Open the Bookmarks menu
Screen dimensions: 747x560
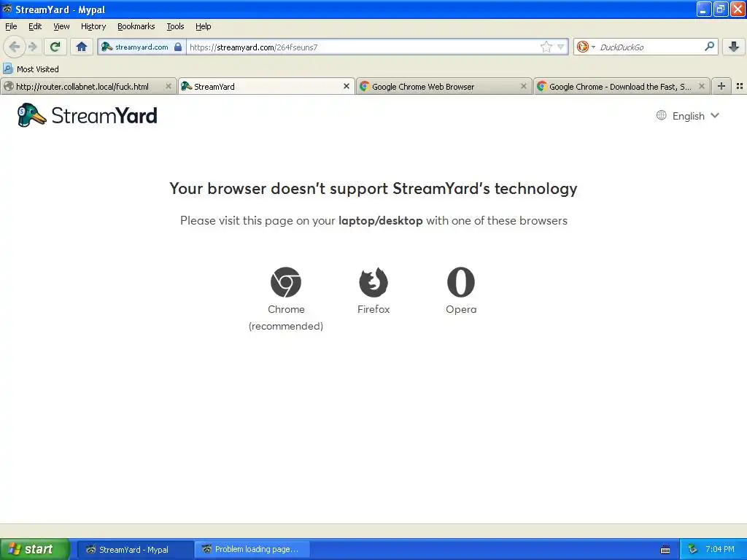(x=136, y=26)
